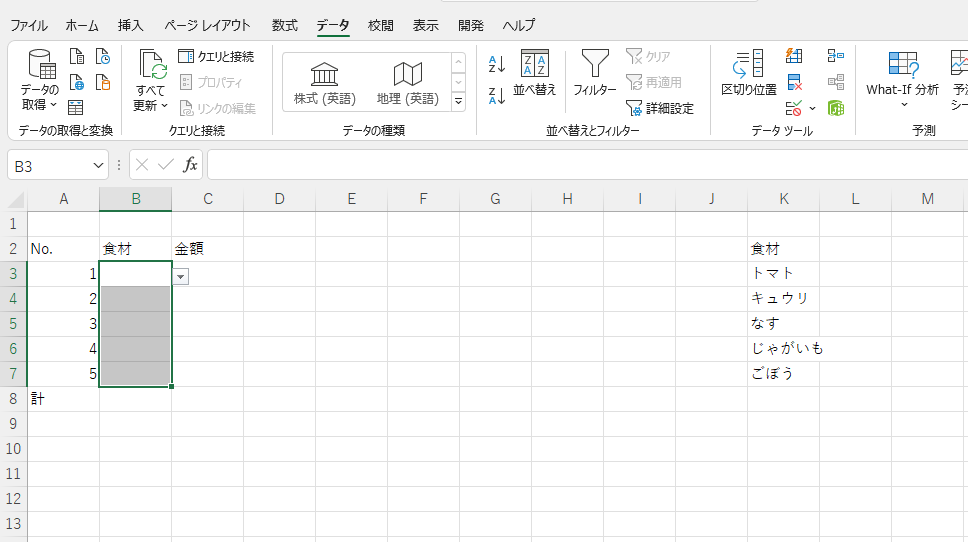Expand the Name Box dropdown
The height and width of the screenshot is (542, 968).
pos(98,165)
